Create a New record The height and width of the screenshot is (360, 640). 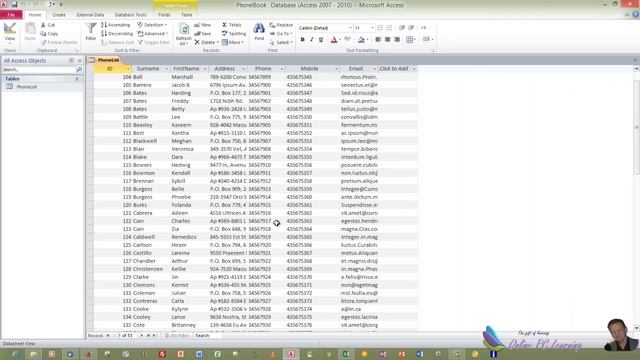pos(203,25)
